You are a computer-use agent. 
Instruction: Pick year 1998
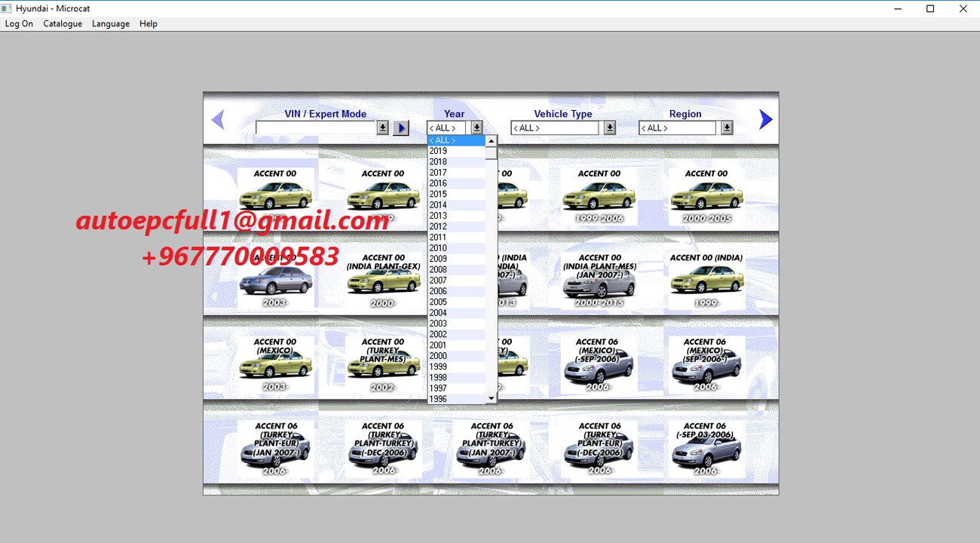click(x=456, y=378)
